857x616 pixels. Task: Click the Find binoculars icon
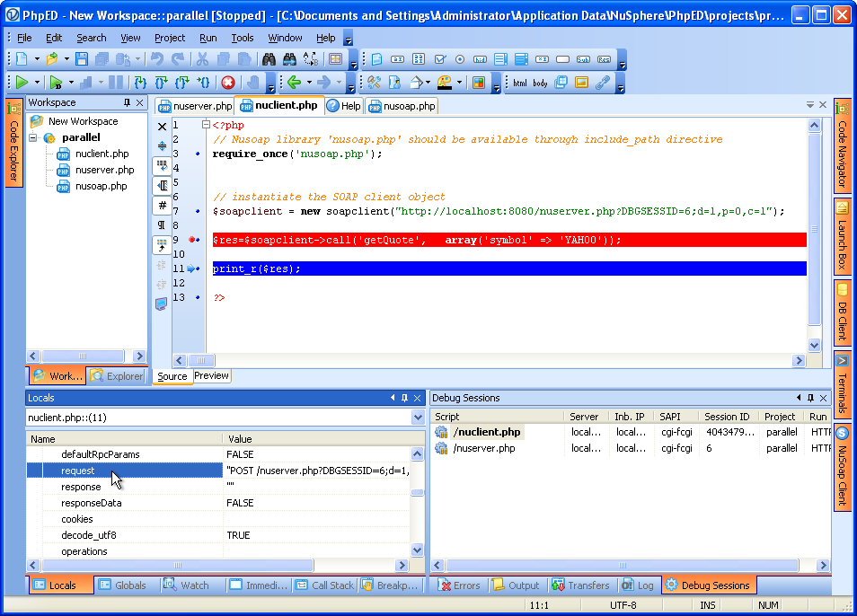coord(269,59)
